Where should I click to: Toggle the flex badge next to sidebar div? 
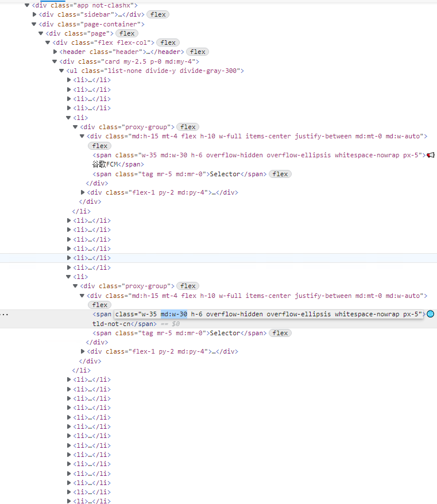pyautogui.click(x=158, y=14)
